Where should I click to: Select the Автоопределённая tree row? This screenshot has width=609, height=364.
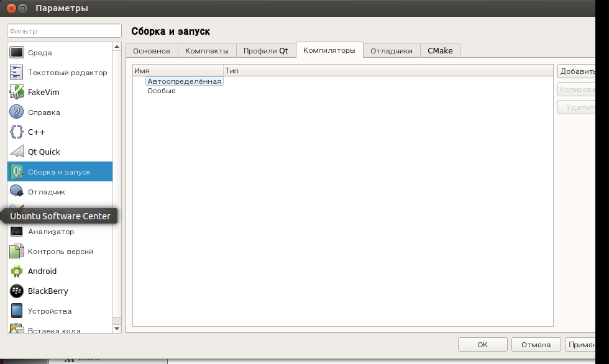(184, 81)
